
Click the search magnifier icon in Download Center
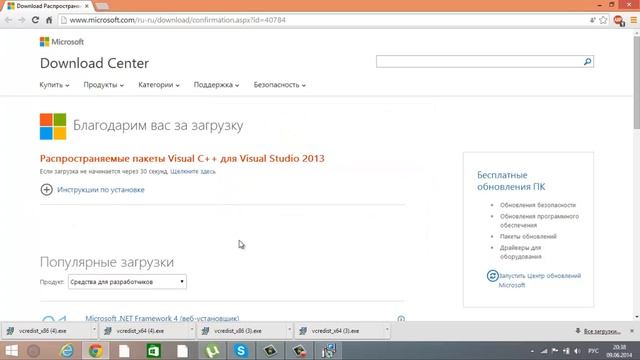(587, 62)
